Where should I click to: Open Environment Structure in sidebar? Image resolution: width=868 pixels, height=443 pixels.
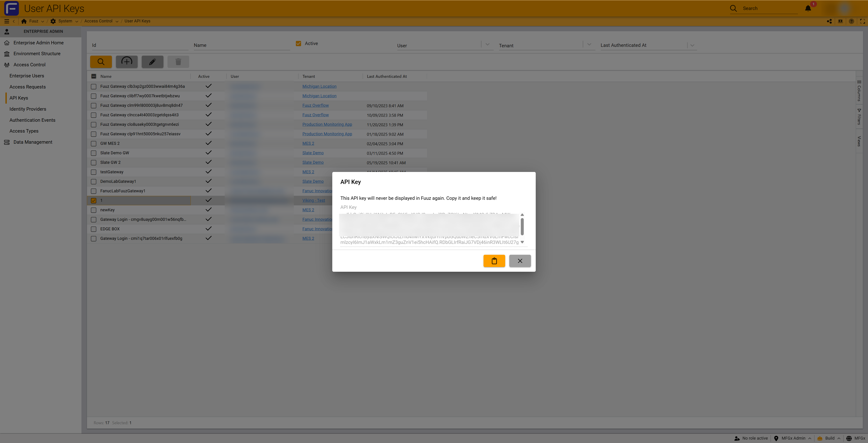[x=37, y=53]
